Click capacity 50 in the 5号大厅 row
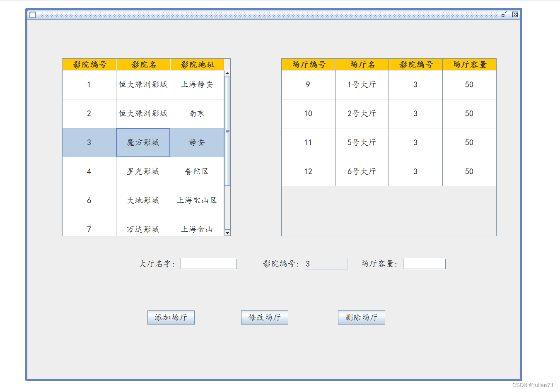Image resolution: width=560 pixels, height=392 pixels. 469,143
